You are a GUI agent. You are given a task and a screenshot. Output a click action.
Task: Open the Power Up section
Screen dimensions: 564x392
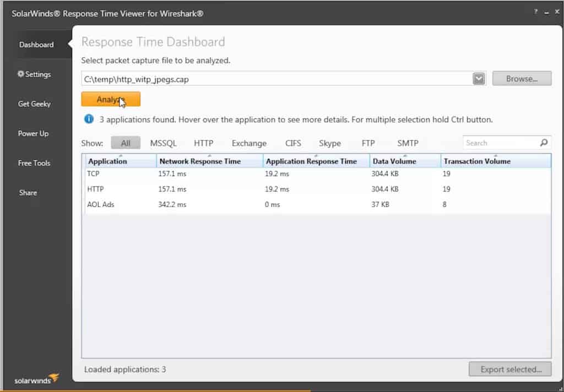pos(33,133)
